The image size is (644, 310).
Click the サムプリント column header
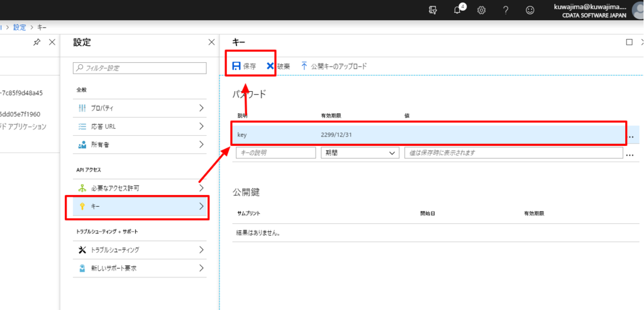point(249,214)
